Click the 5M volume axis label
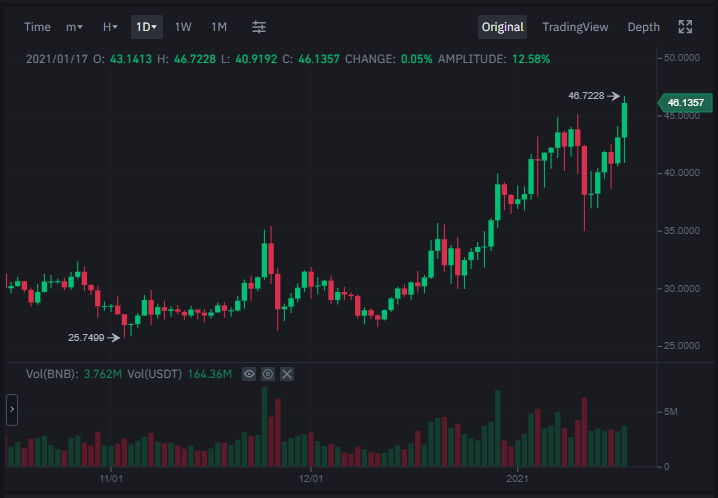The width and height of the screenshot is (718, 498). click(x=670, y=412)
